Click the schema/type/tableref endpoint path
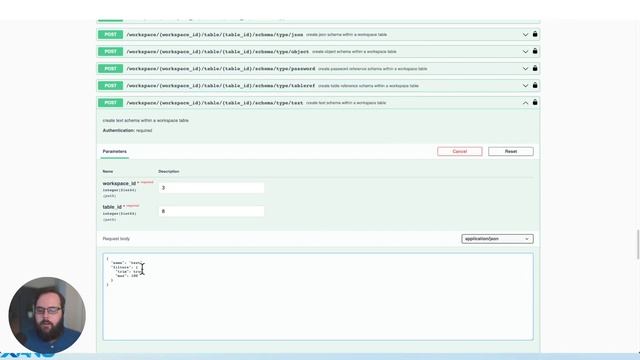Screen dimensions: 640x360 [221, 86]
